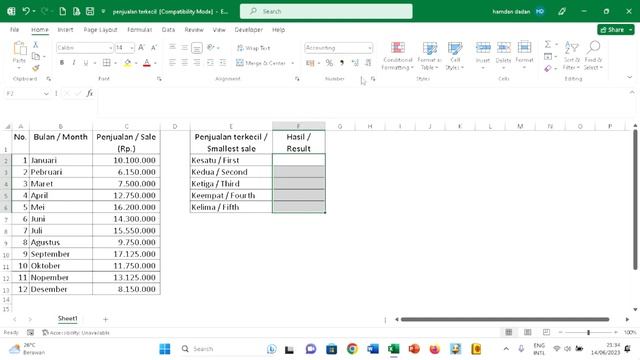Toggle Middle Align in Alignment group
This screenshot has width=640, height=360.
click(184, 48)
